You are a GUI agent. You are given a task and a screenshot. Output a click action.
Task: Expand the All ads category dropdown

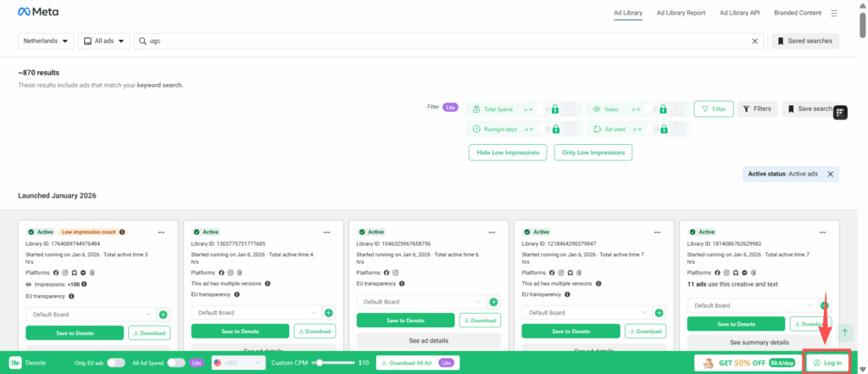(x=102, y=41)
